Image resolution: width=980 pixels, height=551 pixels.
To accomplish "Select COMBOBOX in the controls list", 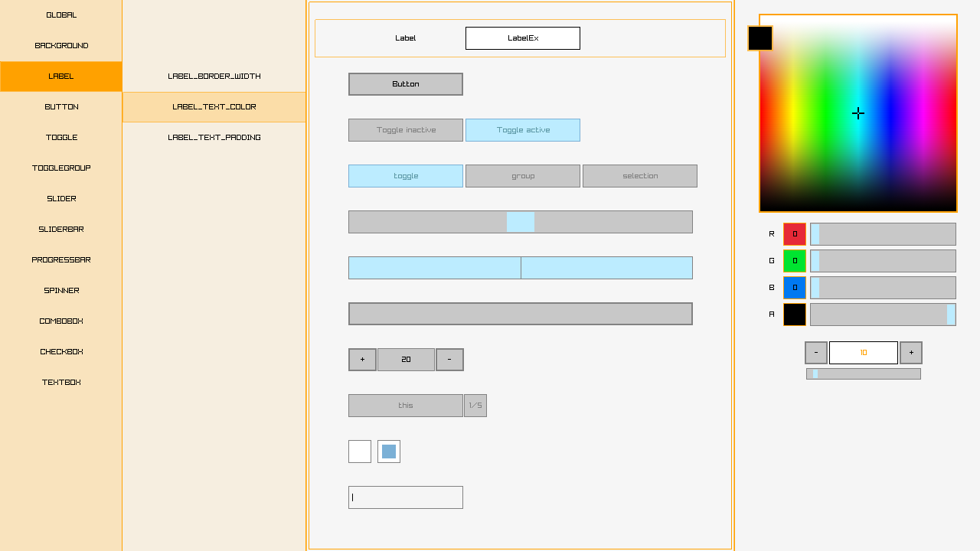I will click(x=61, y=321).
